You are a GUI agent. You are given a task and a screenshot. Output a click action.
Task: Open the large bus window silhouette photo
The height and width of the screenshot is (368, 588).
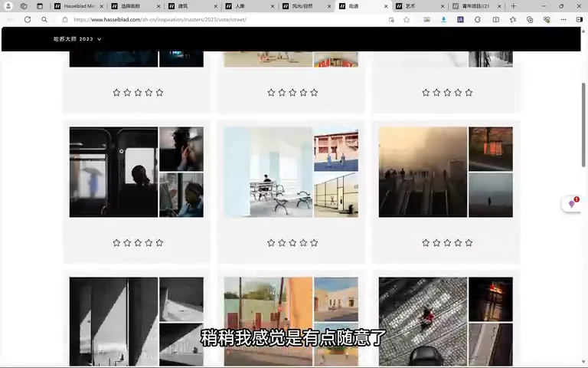(x=113, y=172)
